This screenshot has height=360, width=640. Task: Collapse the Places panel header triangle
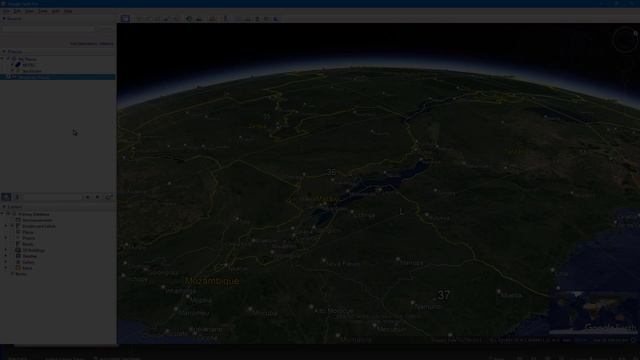coord(4,51)
